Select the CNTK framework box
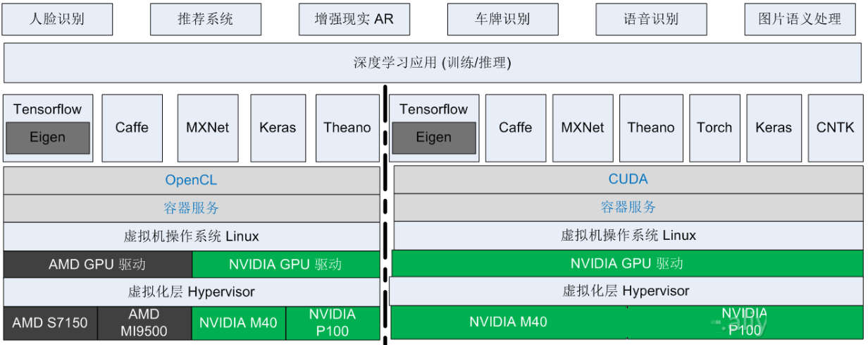 point(836,128)
